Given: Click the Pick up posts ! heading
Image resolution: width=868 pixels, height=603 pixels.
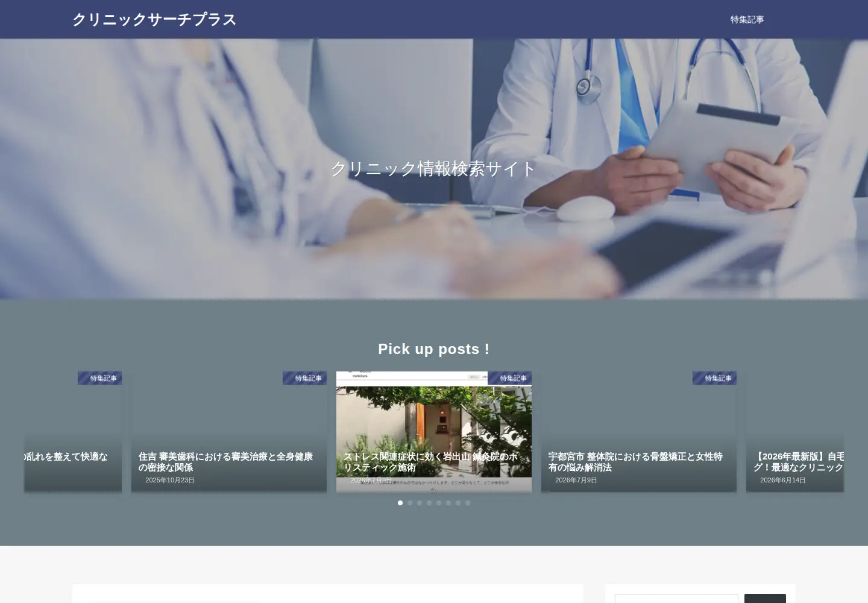Looking at the screenshot, I should pyautogui.click(x=433, y=349).
